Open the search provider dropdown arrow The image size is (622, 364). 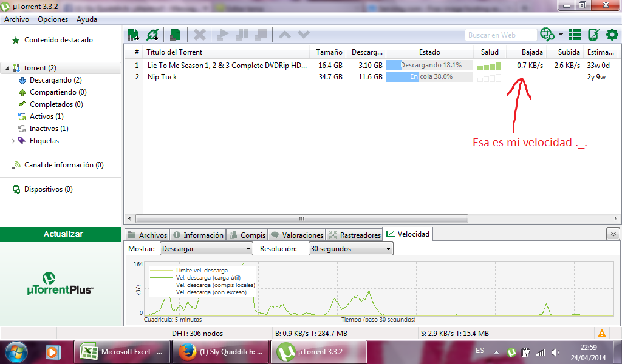click(561, 35)
